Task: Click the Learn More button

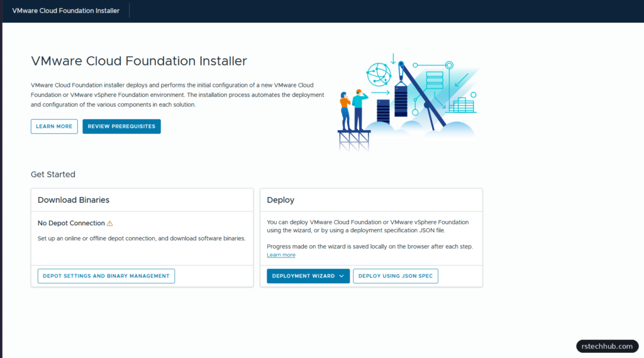Action: [x=54, y=126]
